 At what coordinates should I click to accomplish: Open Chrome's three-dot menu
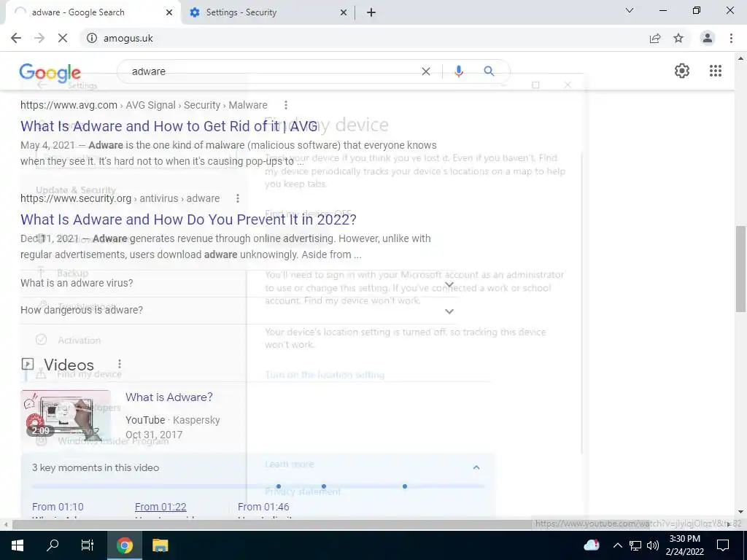[731, 38]
